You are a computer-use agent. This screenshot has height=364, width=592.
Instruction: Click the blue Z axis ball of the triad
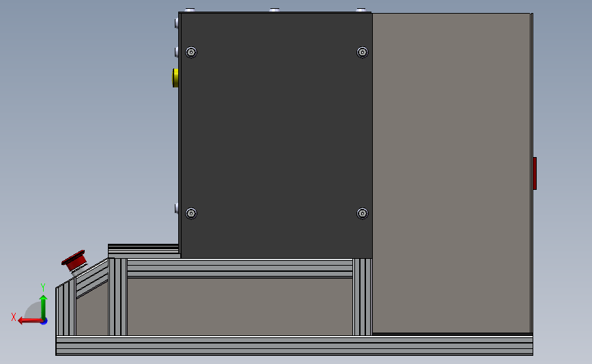point(44,322)
